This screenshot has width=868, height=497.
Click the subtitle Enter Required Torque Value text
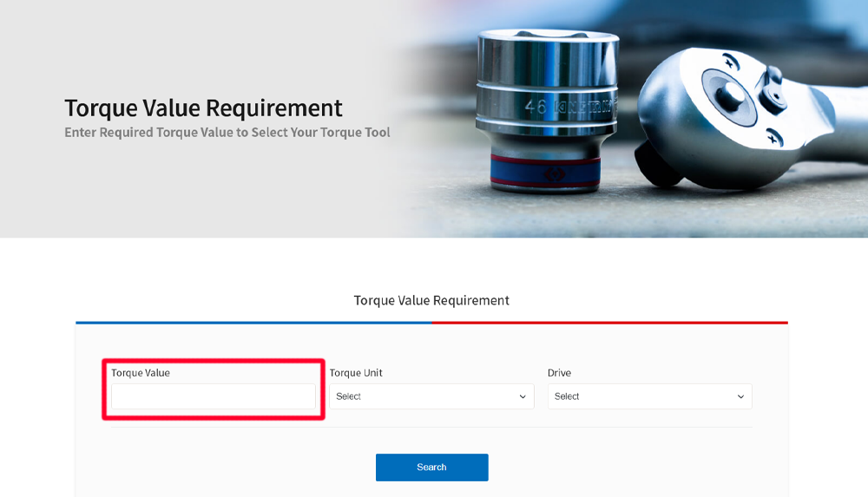click(227, 133)
